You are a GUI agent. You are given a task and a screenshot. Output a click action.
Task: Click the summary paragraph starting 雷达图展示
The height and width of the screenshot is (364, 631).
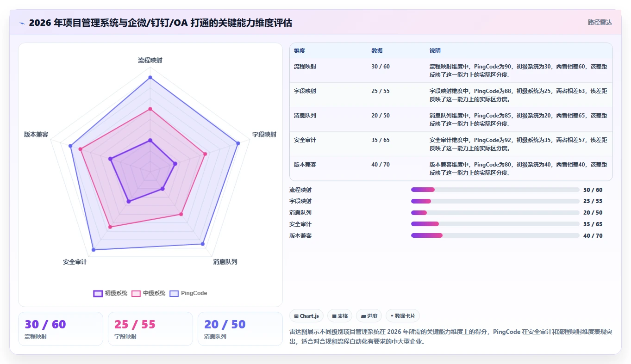(x=450, y=337)
